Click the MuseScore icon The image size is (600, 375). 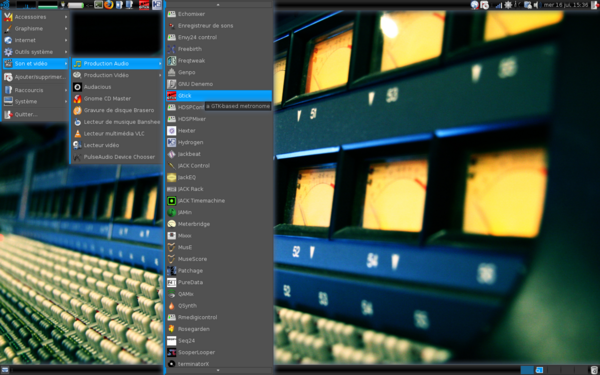click(171, 259)
